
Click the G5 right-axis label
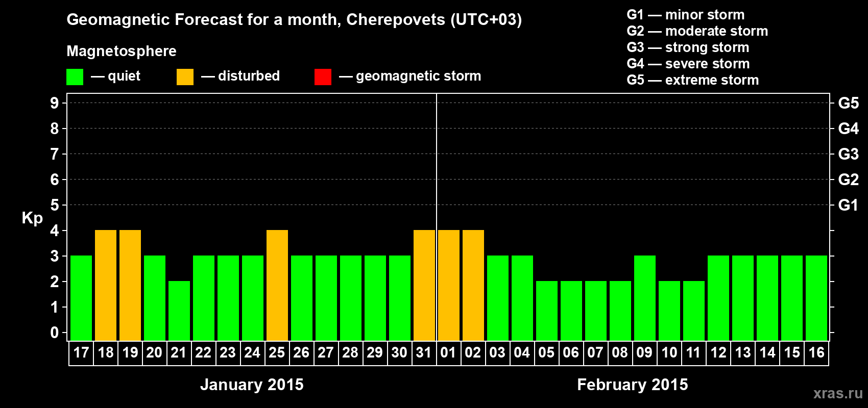848,103
